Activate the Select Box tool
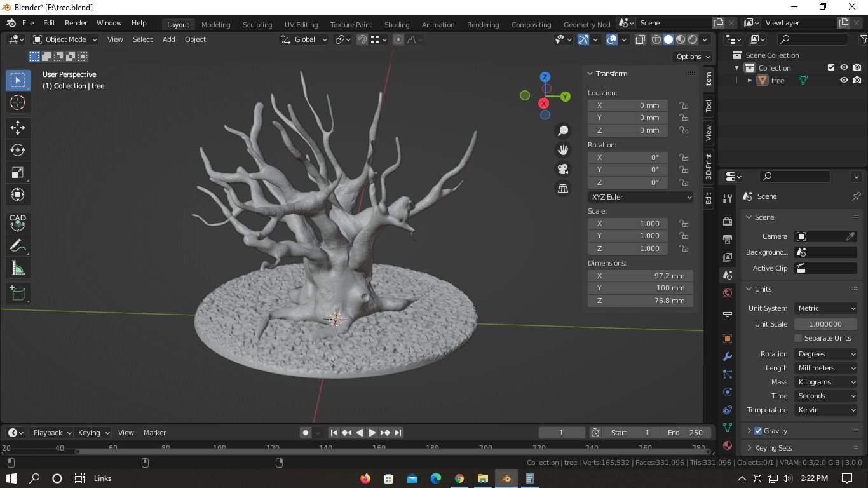 coord(18,80)
